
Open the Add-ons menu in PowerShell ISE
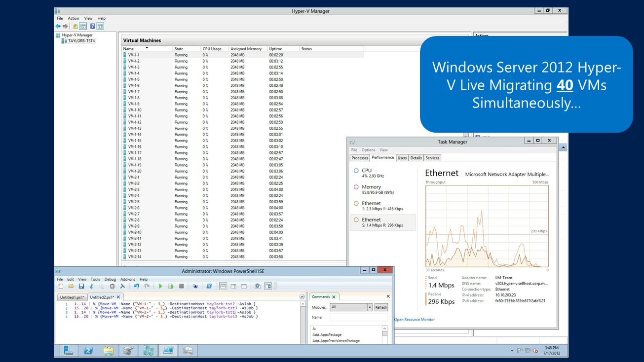click(x=127, y=279)
